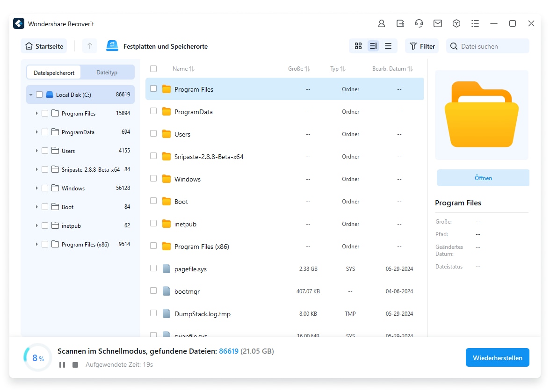Expand inetpub in the tree
Viewport: 550px width, 392px height.
pos(36,225)
